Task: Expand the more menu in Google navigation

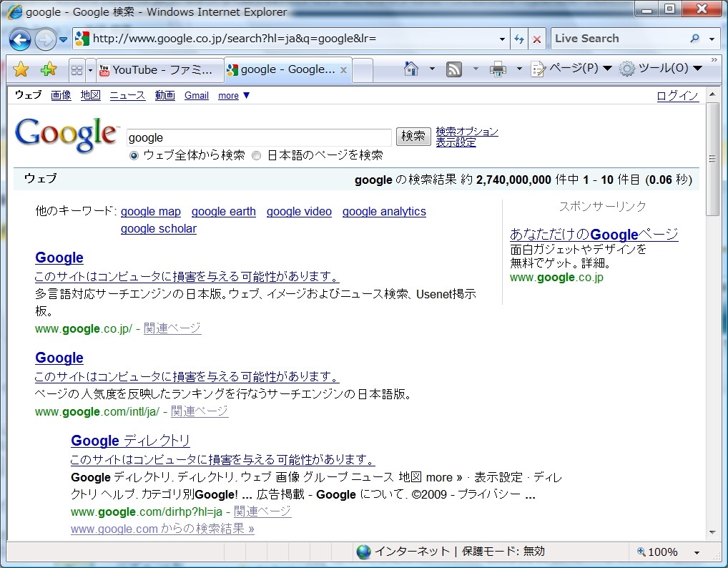Action: (234, 95)
